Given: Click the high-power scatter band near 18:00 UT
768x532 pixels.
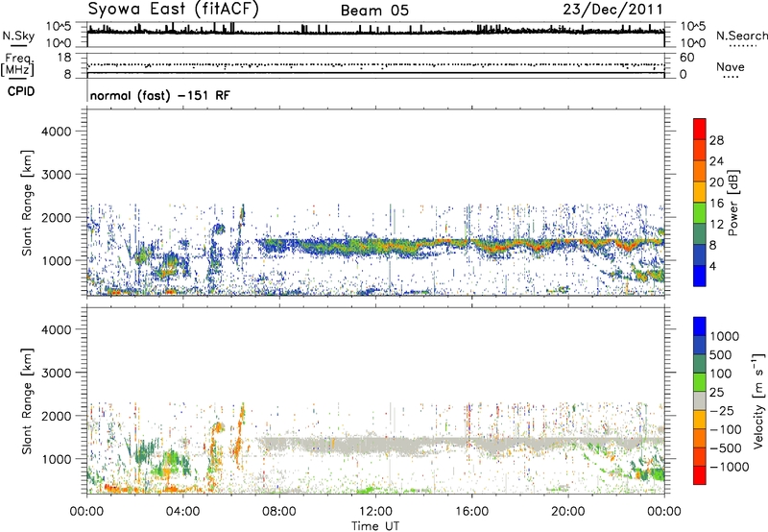Looking at the screenshot, I should tap(519, 244).
